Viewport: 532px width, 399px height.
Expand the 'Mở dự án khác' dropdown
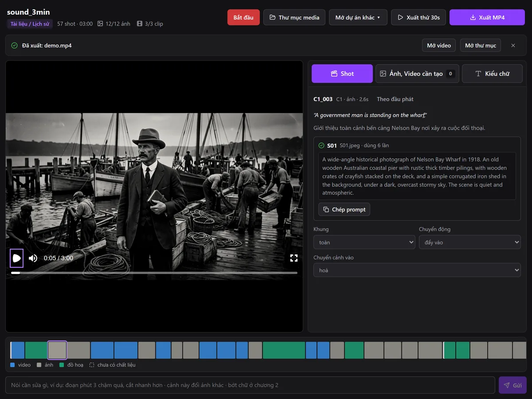(x=358, y=17)
